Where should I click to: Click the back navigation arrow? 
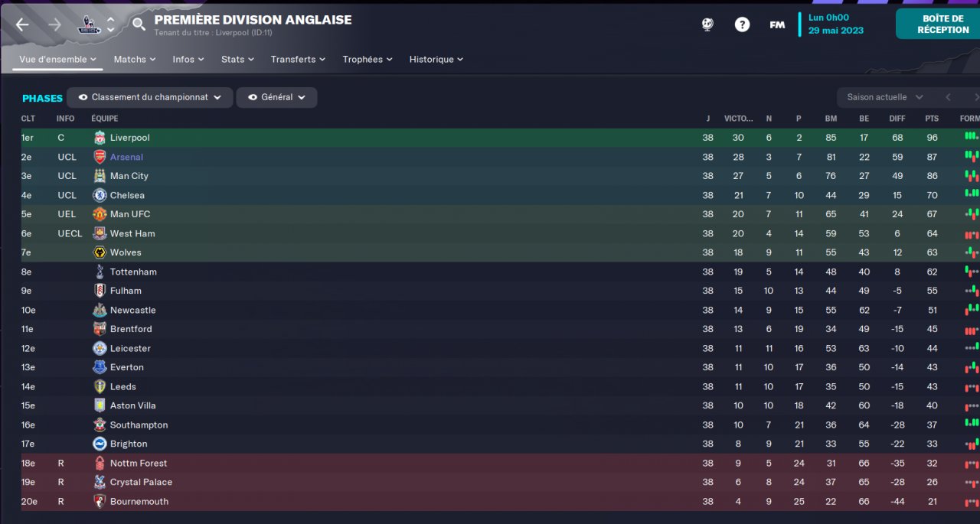[x=22, y=24]
